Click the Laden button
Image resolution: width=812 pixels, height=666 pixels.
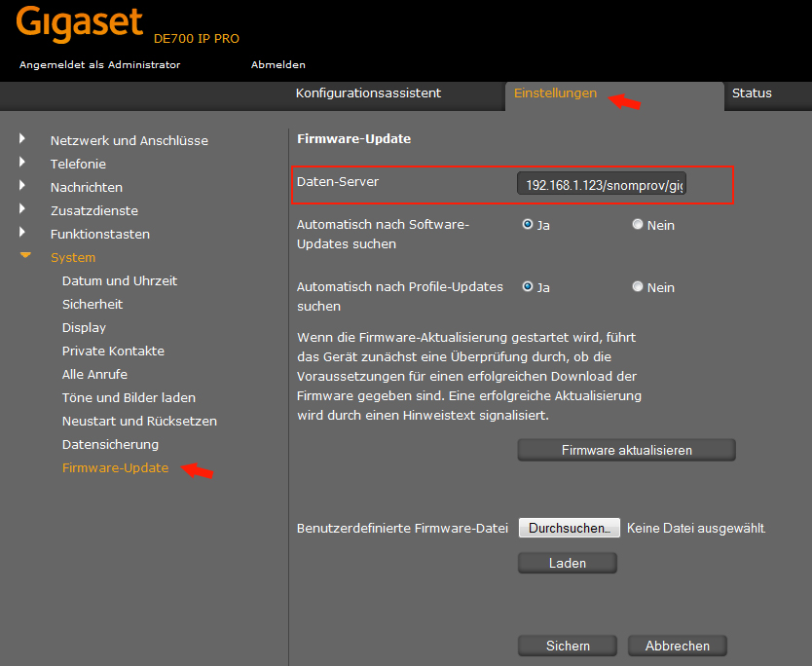pos(567,563)
